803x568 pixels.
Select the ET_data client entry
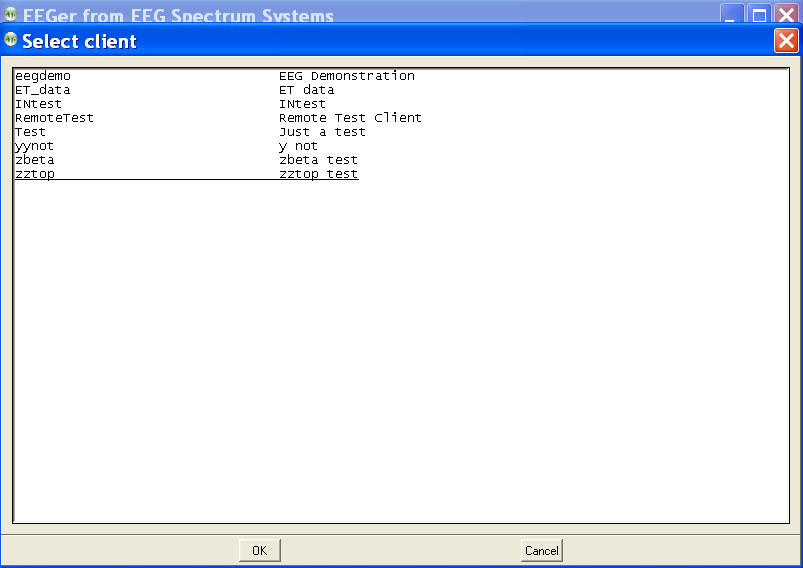pos(43,90)
